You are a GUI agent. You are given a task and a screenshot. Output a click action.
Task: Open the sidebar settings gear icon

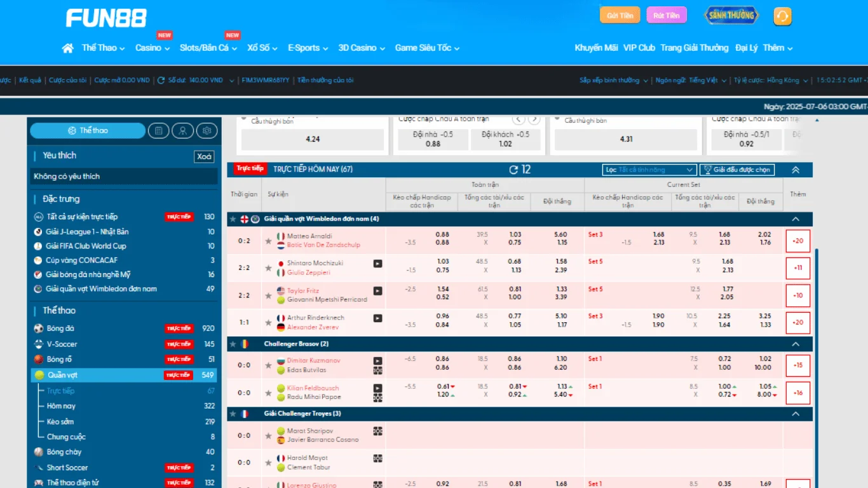pos(207,130)
